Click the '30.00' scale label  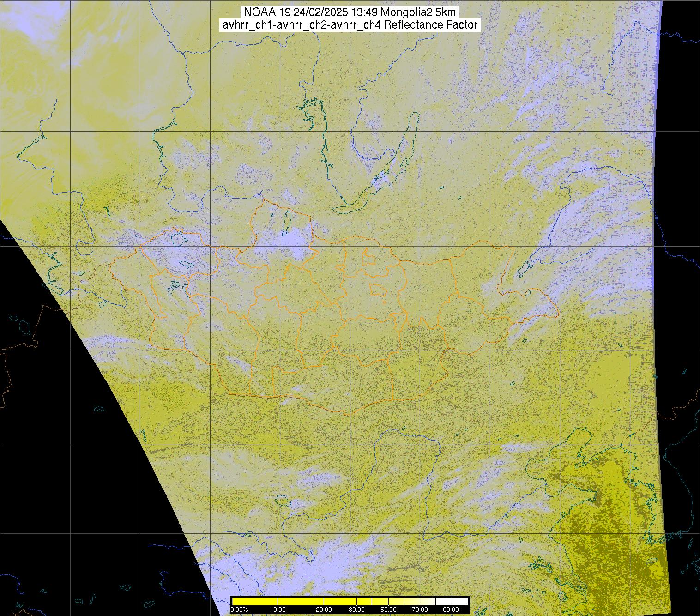pos(357,610)
